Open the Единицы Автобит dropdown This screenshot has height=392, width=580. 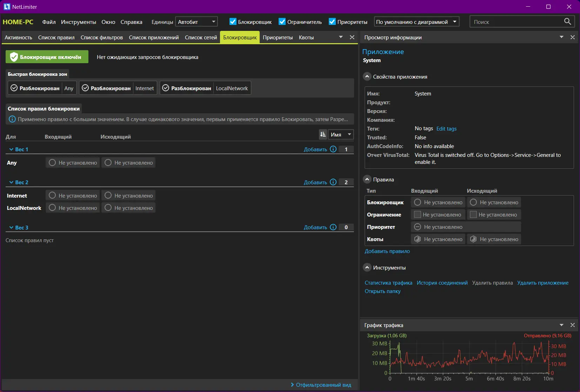click(x=196, y=22)
